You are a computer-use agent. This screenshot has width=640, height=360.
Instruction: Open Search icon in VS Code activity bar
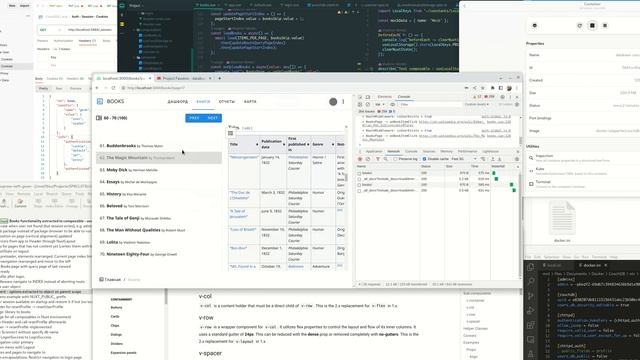click(x=531, y=281)
